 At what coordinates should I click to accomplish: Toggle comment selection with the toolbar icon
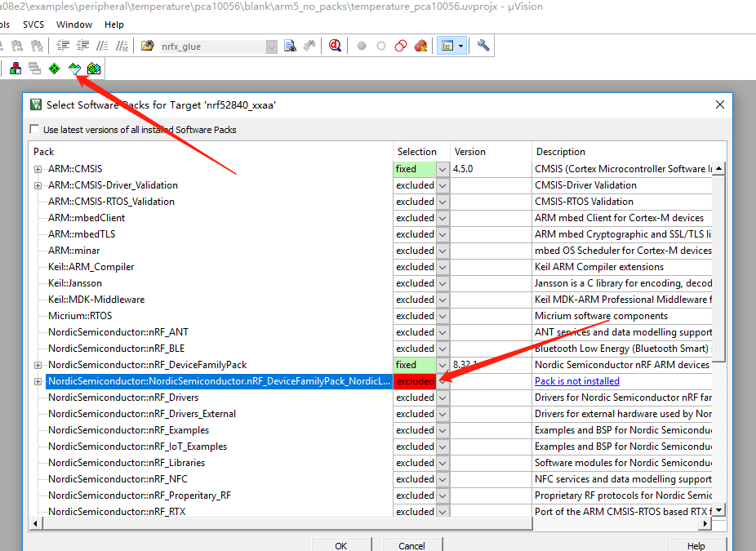pos(102,46)
